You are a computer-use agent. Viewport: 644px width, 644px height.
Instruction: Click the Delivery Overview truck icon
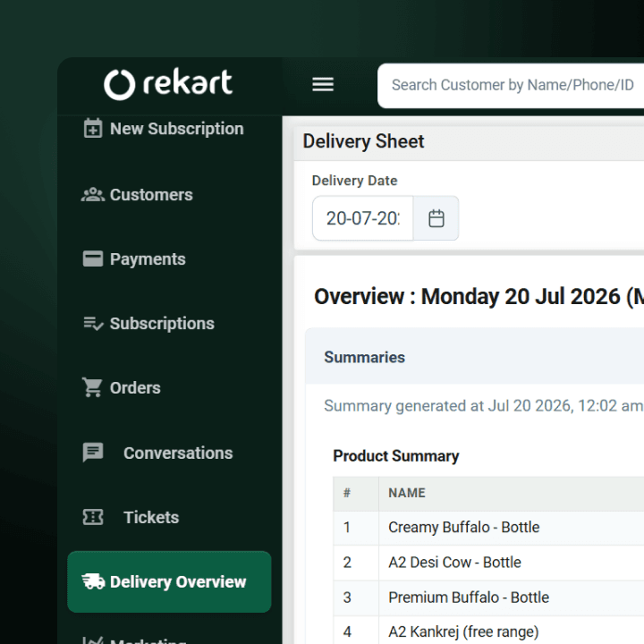(93, 581)
